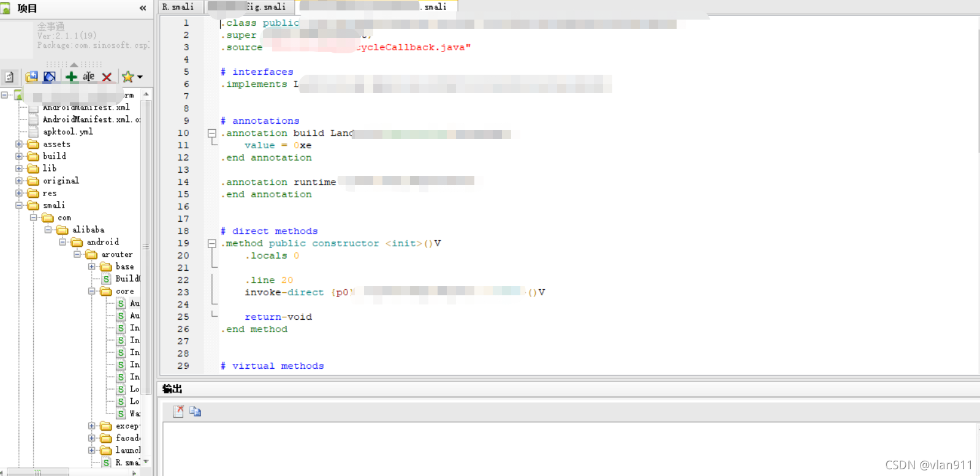Expand the original folder
The width and height of the screenshot is (980, 476).
(19, 181)
